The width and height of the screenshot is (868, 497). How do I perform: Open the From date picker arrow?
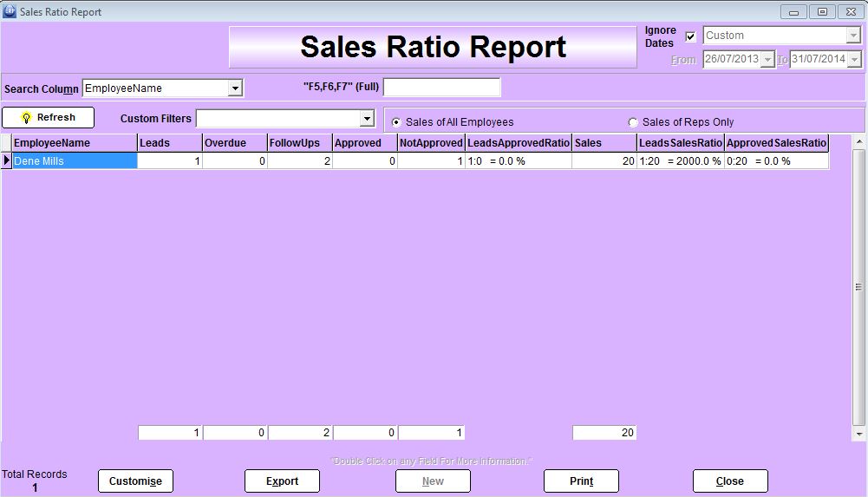[767, 60]
